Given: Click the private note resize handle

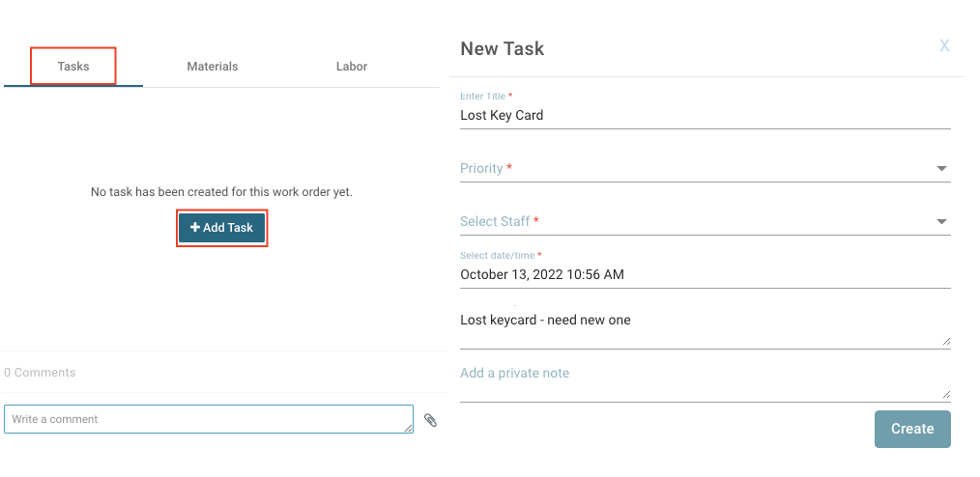Looking at the screenshot, I should click(x=946, y=394).
